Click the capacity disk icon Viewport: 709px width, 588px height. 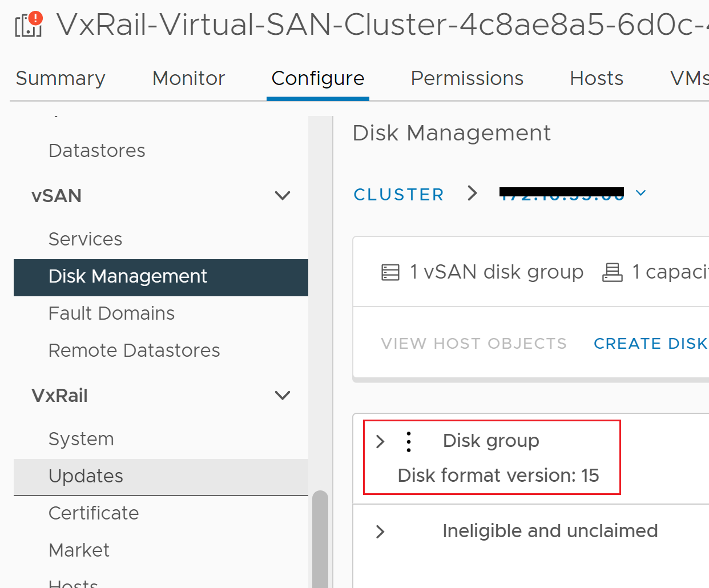[x=612, y=272]
